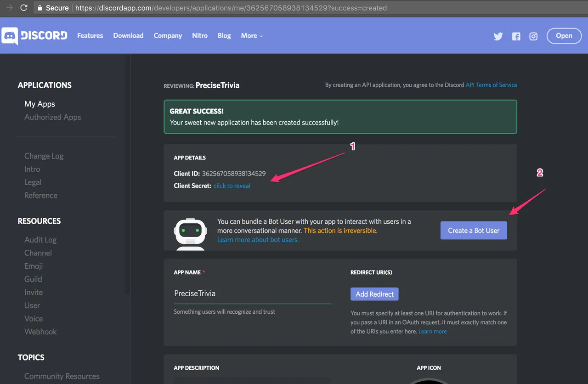Click the APP ICON label

coord(429,368)
